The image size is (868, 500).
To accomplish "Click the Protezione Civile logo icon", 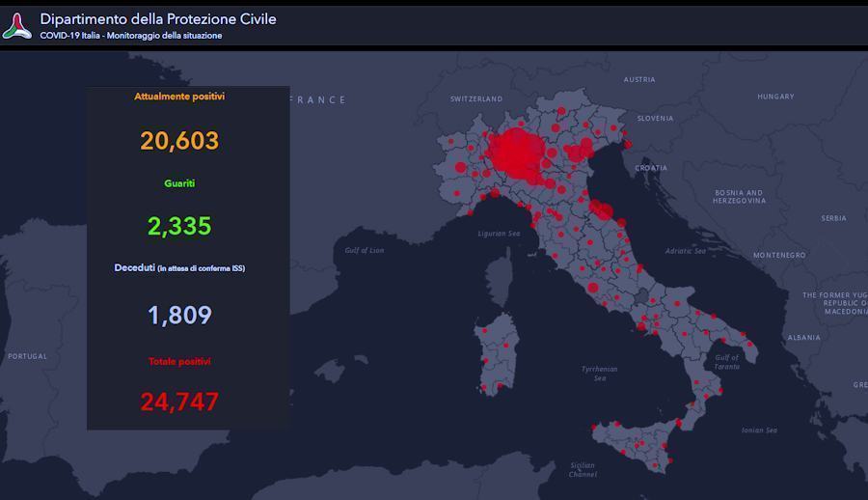I will pyautogui.click(x=16, y=26).
